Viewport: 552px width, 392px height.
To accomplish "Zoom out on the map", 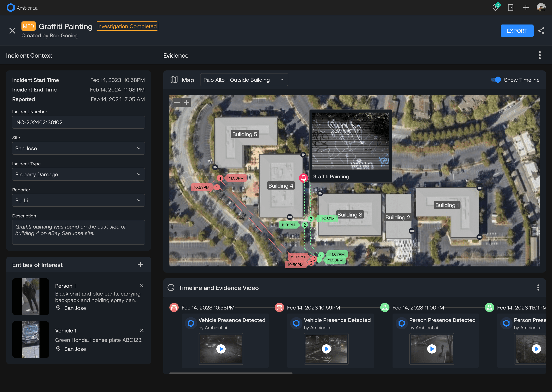I will tap(177, 103).
